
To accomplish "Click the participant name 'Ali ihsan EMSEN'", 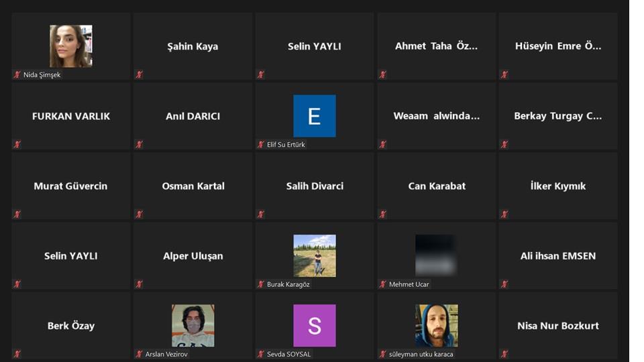I will click(x=557, y=255).
